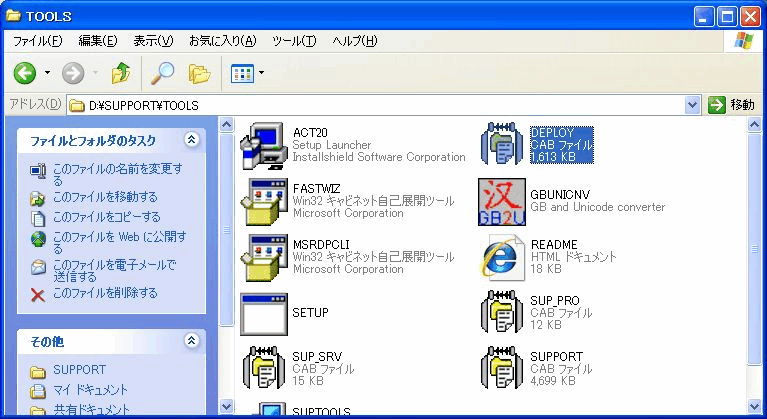767x419 pixels.
Task: Click このファイルを Web に公開する link
Action: [120, 243]
